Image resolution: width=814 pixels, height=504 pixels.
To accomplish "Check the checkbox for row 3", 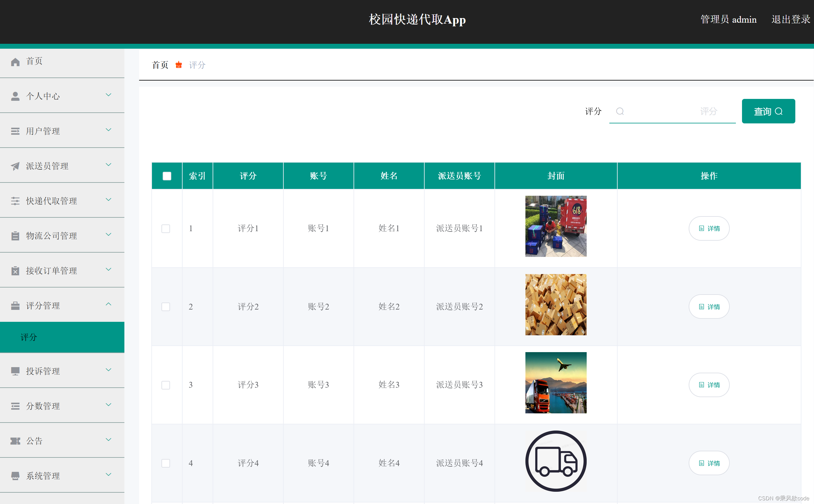I will tap(166, 385).
